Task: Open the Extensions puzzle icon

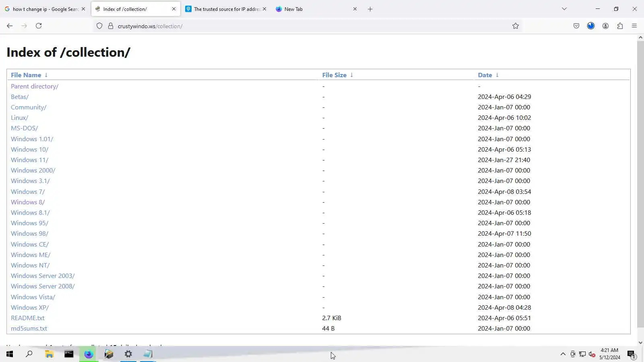Action: tap(620, 26)
